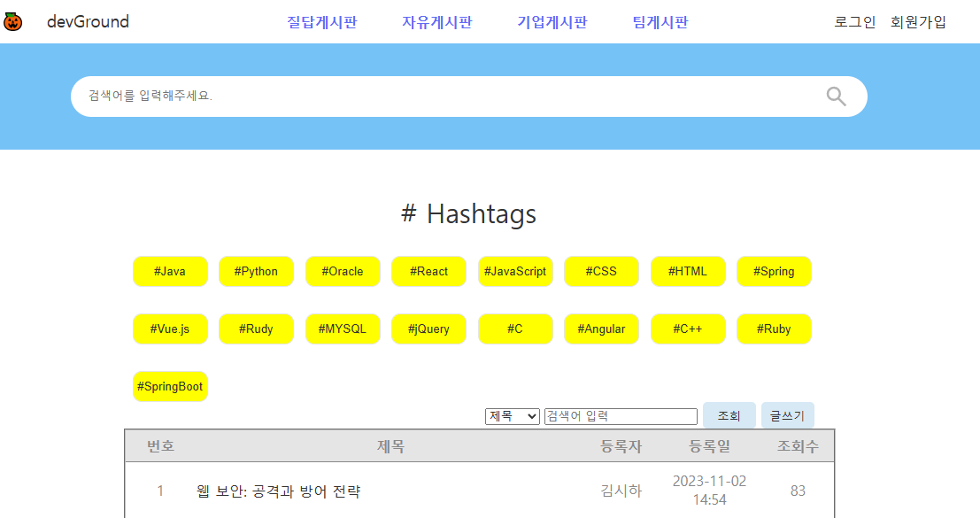
Task: Click the pumpkin logo icon
Action: 12,21
